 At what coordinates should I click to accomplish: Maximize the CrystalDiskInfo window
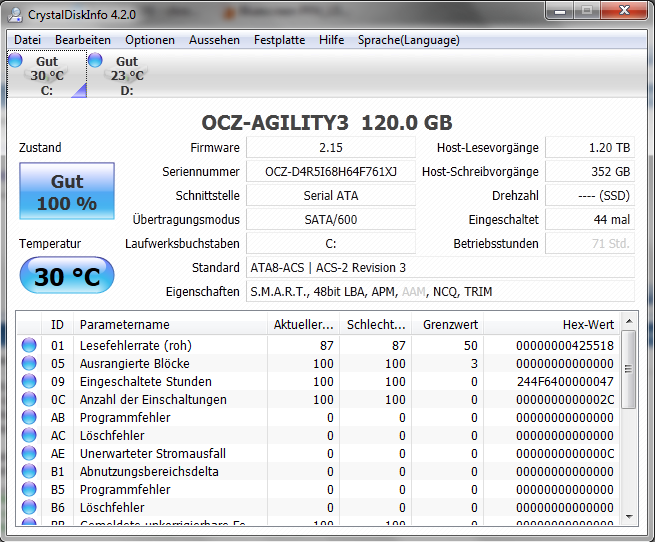tap(587, 11)
